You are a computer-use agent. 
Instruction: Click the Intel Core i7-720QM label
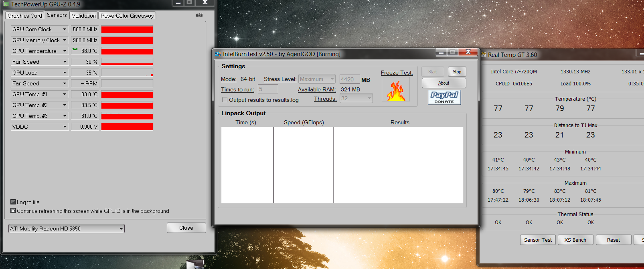(514, 71)
